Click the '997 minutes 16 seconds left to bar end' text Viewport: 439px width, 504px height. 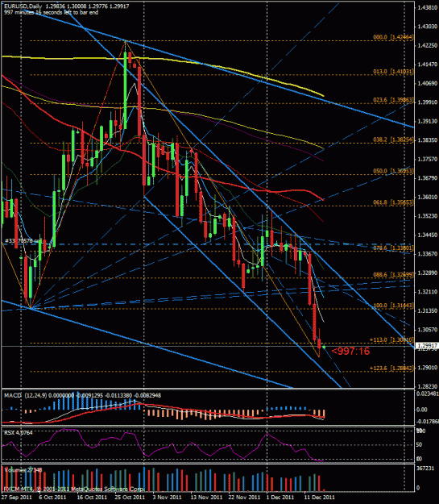pyautogui.click(x=51, y=13)
